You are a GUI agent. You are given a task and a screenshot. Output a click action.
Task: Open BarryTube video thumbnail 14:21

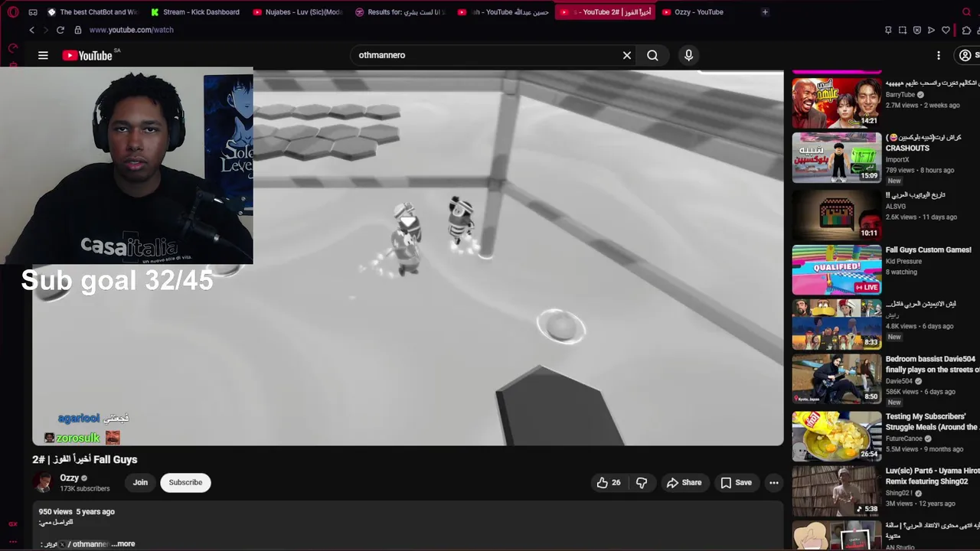837,102
